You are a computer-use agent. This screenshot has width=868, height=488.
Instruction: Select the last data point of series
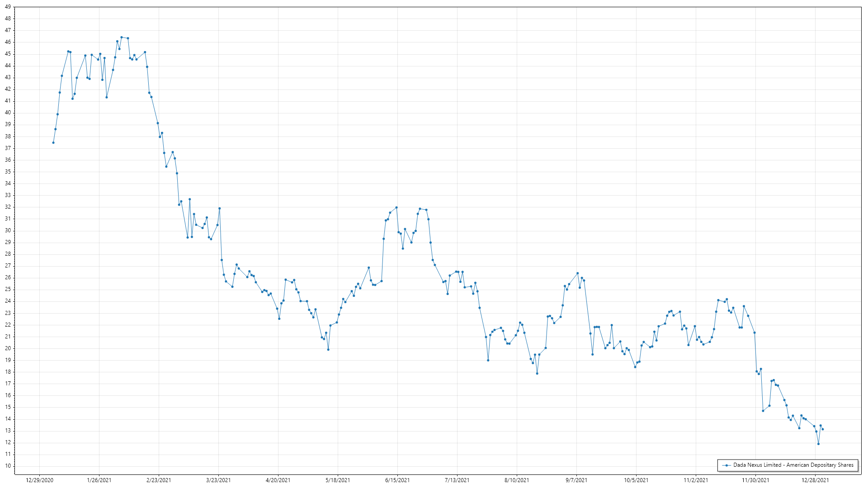823,429
